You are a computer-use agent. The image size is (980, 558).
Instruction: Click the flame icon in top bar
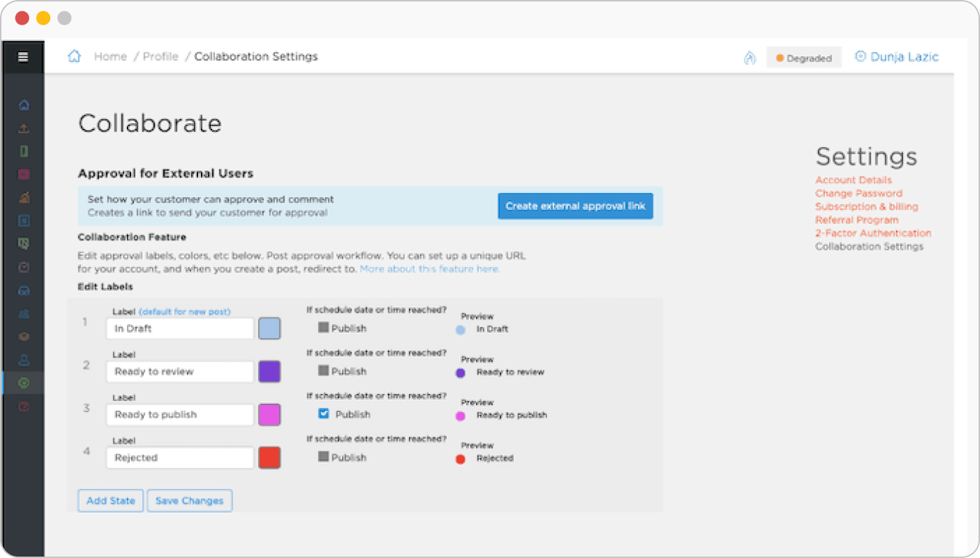pyautogui.click(x=749, y=58)
